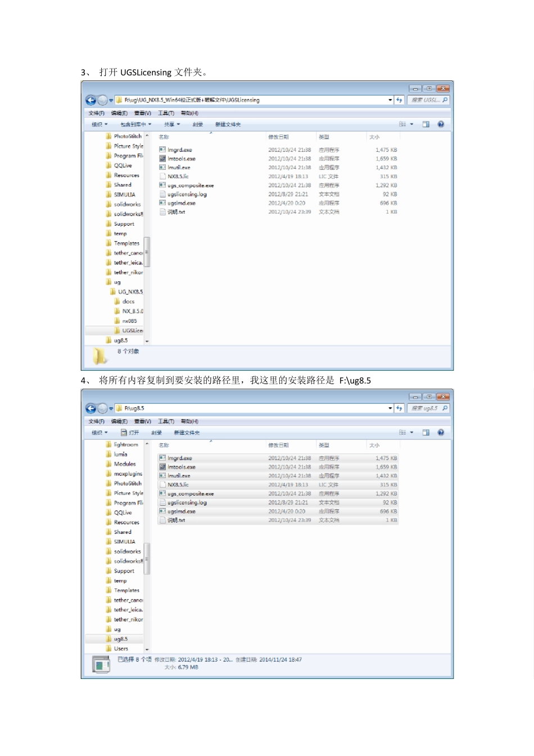
Task: Open 查看(V) menu in UGSLicensing window
Action: 143,114
